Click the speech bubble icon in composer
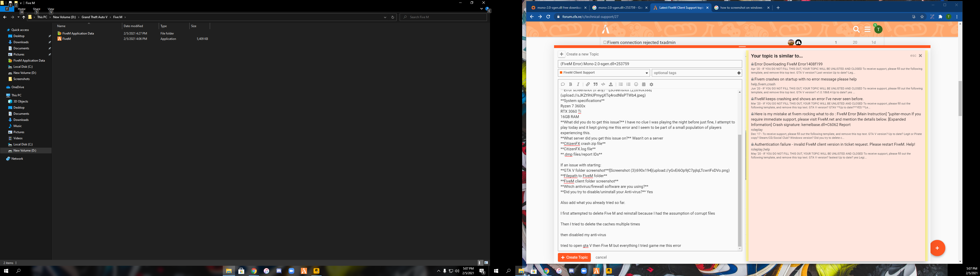Screen dimensions: 980x276 pyautogui.click(x=563, y=84)
